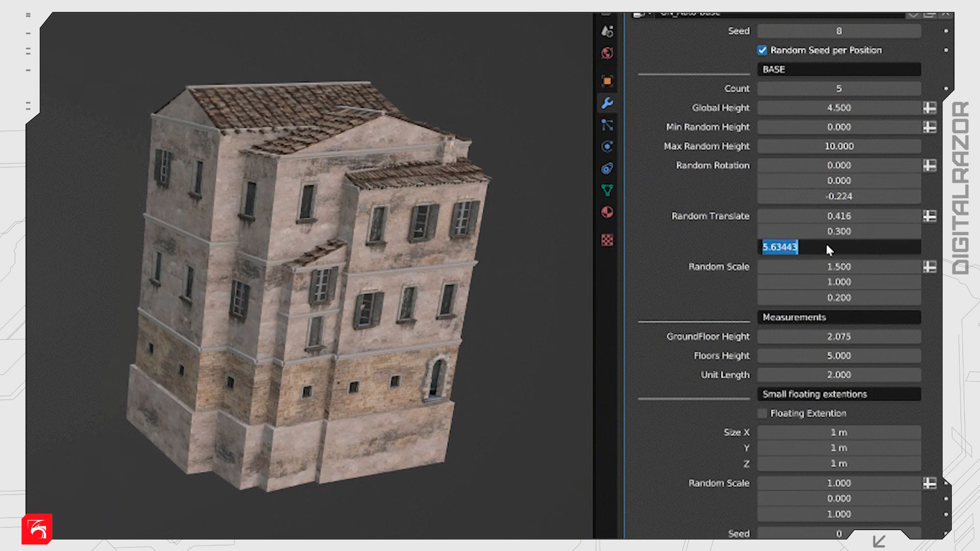Open the Object Constraints tab
The height and width of the screenshot is (551, 980).
(607, 168)
